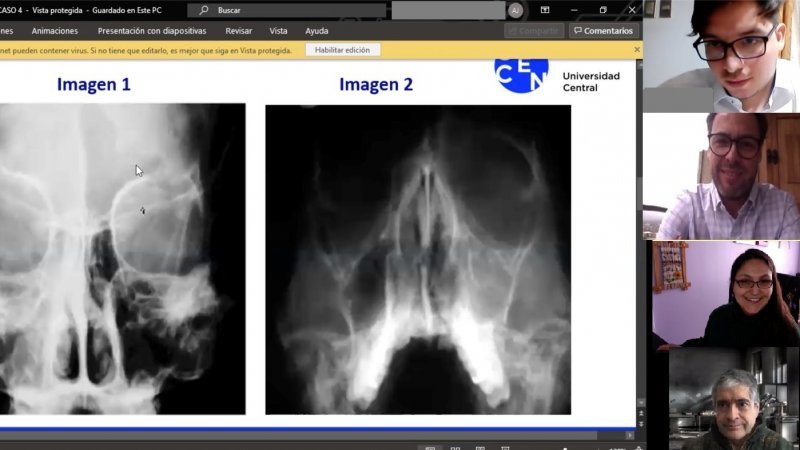The image size is (800, 450).
Task: Close the Protected View warning bar
Action: (637, 49)
